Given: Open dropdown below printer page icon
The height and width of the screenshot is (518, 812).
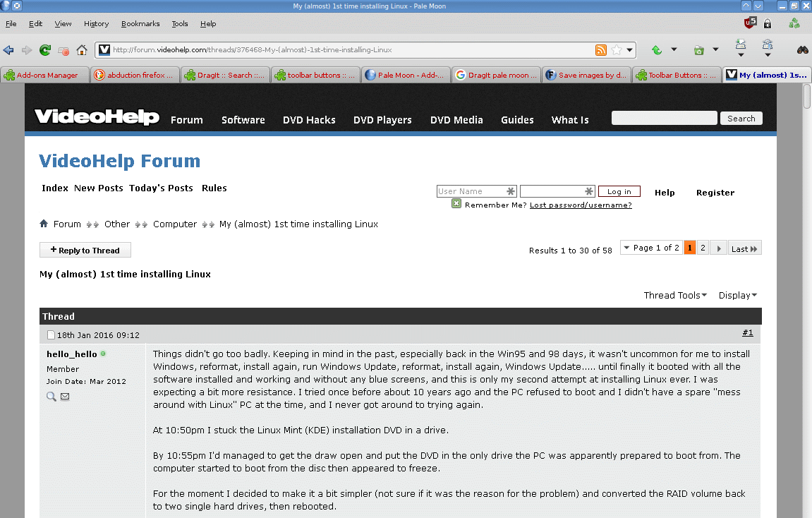Looking at the screenshot, I should (741, 55).
